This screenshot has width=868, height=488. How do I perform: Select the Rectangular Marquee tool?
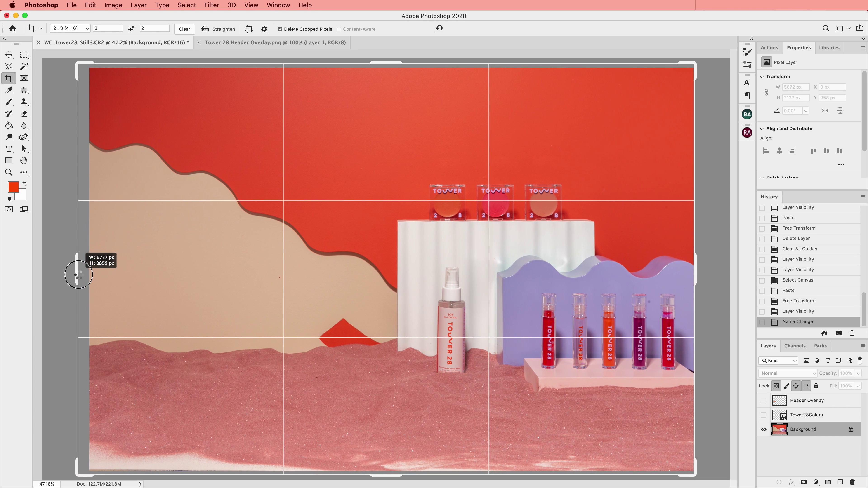pos(24,54)
